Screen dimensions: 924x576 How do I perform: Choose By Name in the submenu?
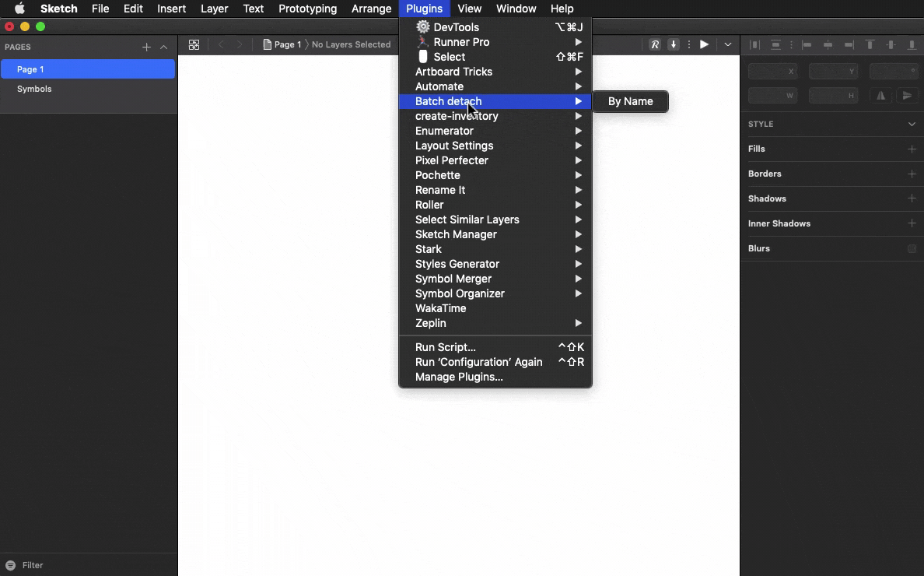coord(631,101)
